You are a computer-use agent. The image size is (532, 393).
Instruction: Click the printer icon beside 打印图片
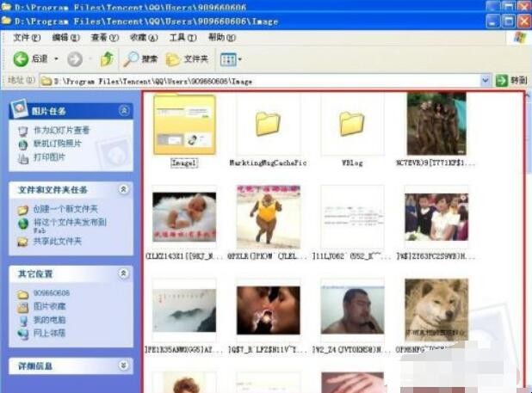coord(23,158)
